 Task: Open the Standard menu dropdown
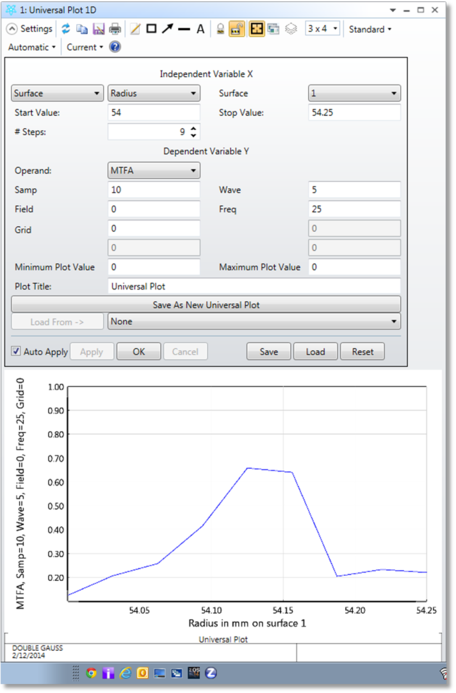(x=370, y=29)
